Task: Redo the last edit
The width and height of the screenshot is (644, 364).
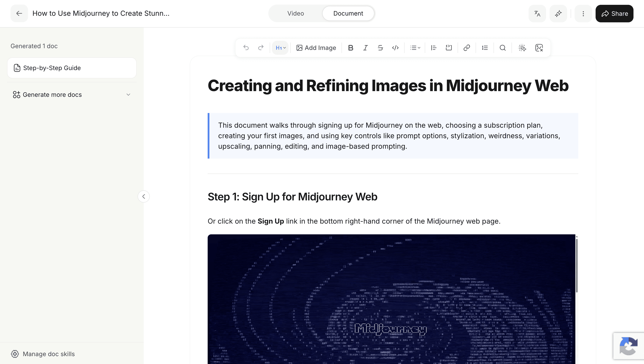Action: coord(261,48)
